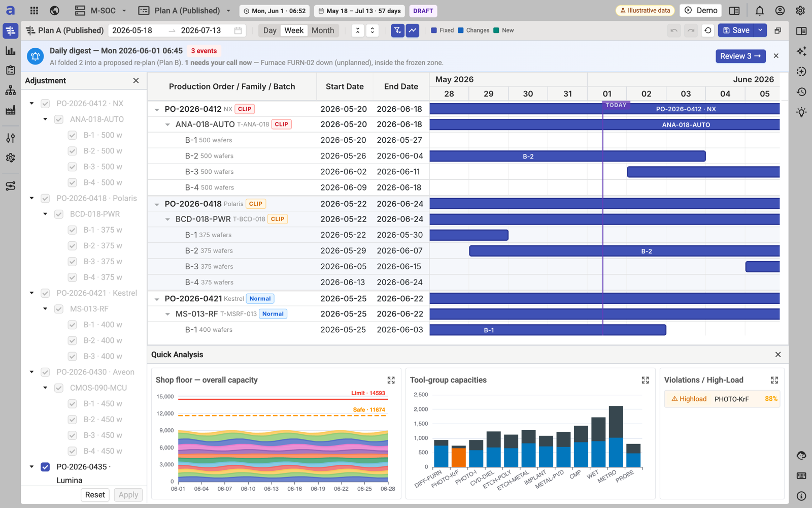Open the apps grid launcher icon
This screenshot has height=508, width=812.
(x=34, y=11)
